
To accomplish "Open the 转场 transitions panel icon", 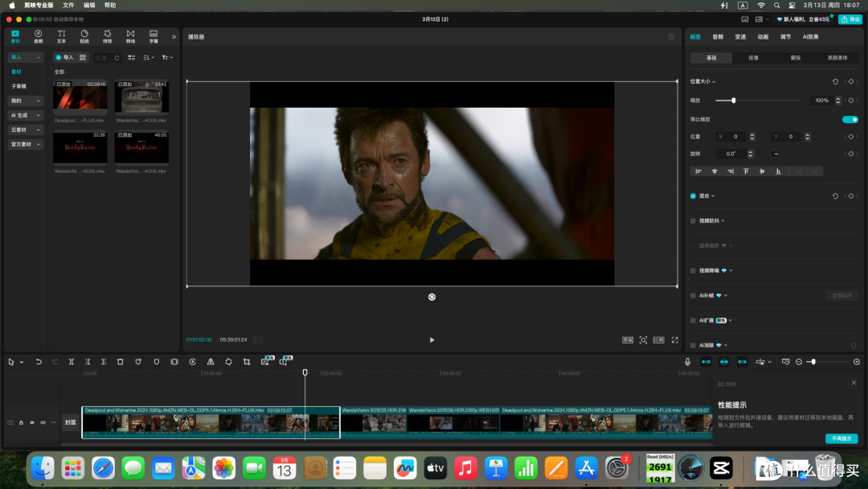I will 131,36.
